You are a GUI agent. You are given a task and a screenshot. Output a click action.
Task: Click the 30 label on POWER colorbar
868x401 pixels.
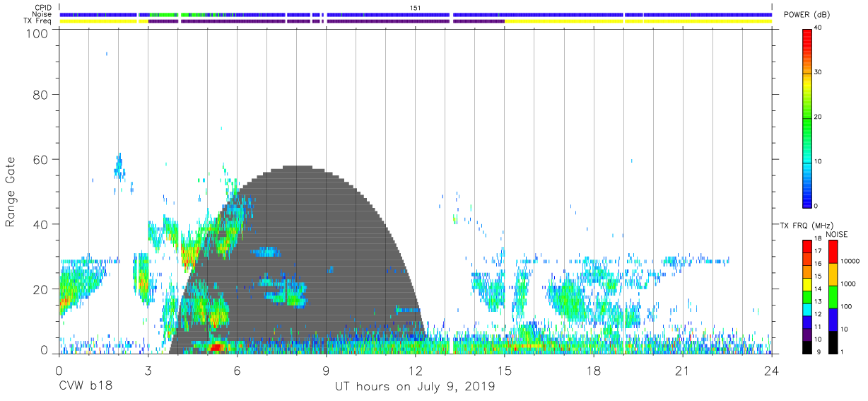click(x=819, y=72)
